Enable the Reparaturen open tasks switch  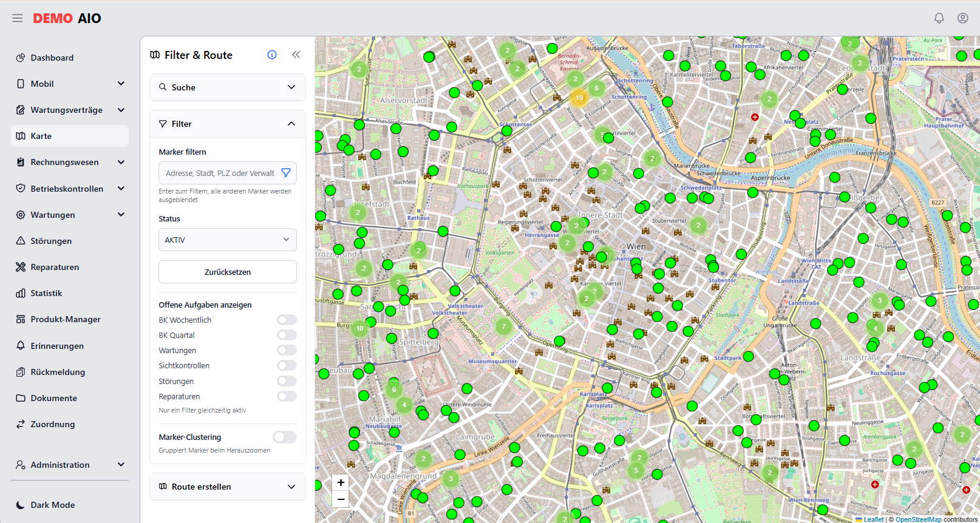coord(287,396)
